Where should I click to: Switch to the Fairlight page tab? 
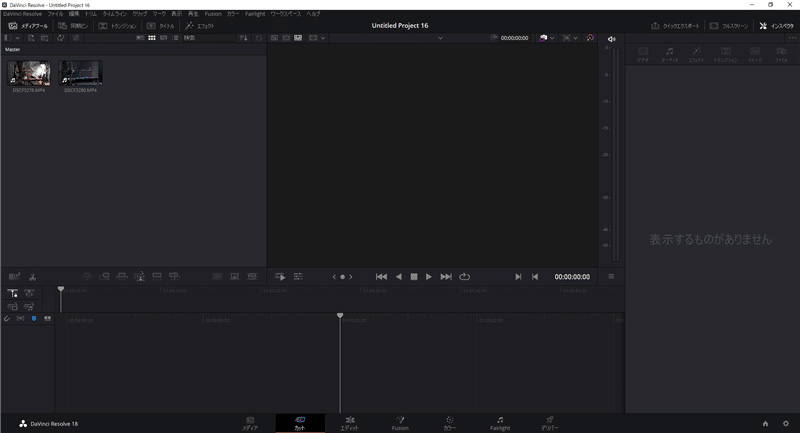pyautogui.click(x=500, y=423)
